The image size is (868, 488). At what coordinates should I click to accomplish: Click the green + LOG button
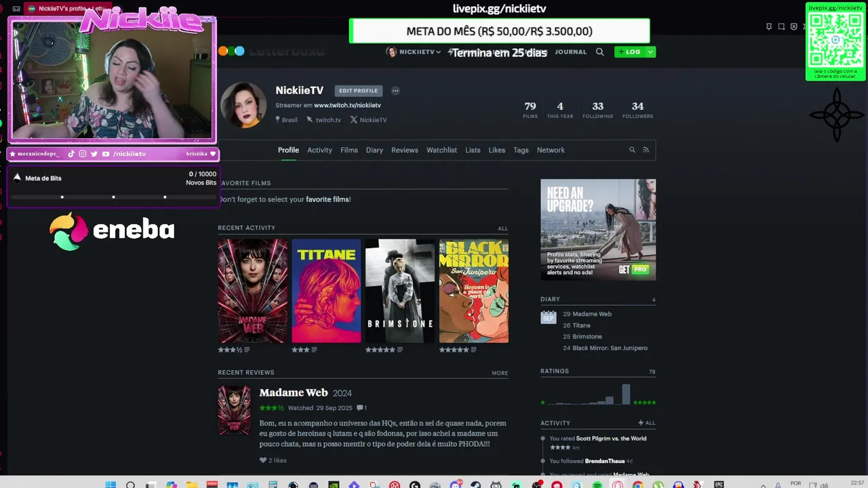pos(630,52)
